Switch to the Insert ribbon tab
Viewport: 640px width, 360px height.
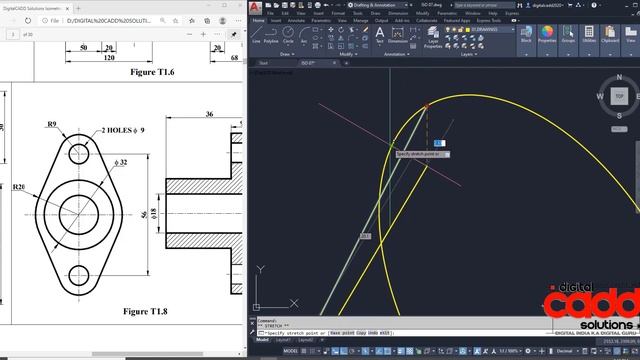point(276,20)
